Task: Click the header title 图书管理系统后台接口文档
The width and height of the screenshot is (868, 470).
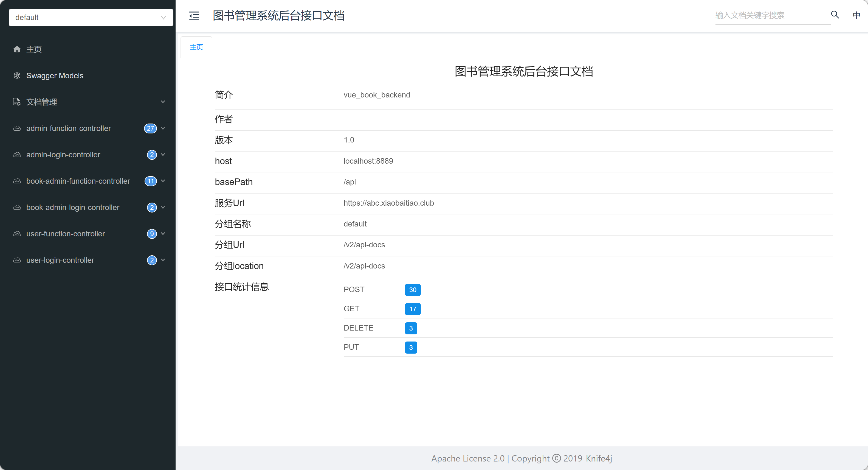Action: click(x=278, y=16)
